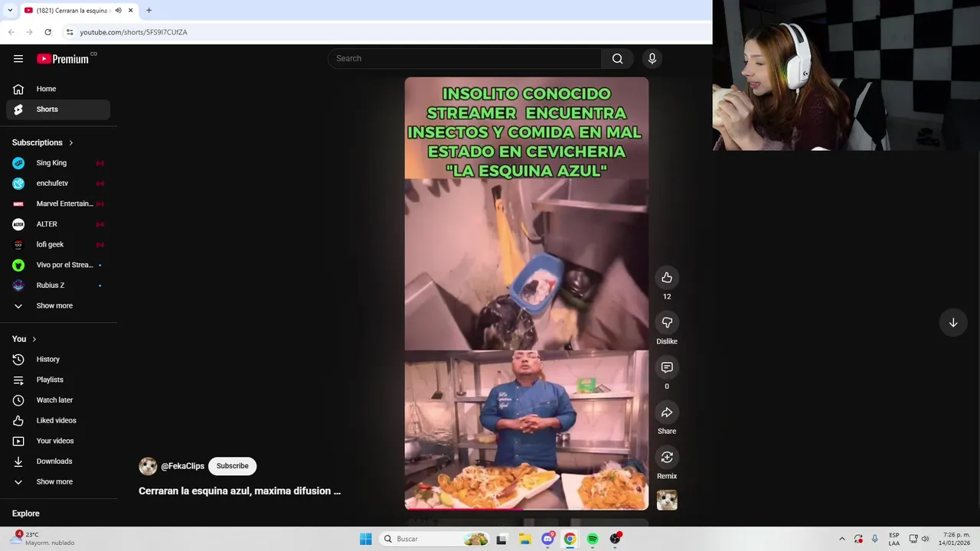Open lofi geek channel subscription

[58, 245]
